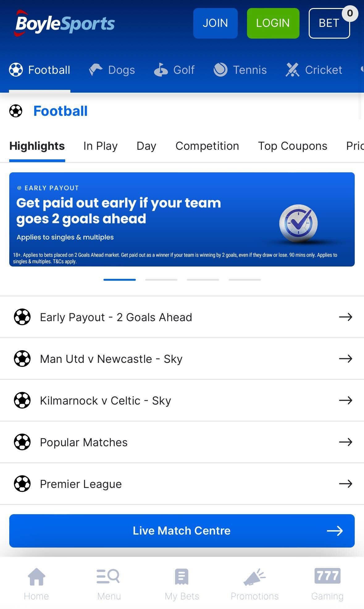Select the Cricket sport icon
364x609 pixels.
[292, 70]
